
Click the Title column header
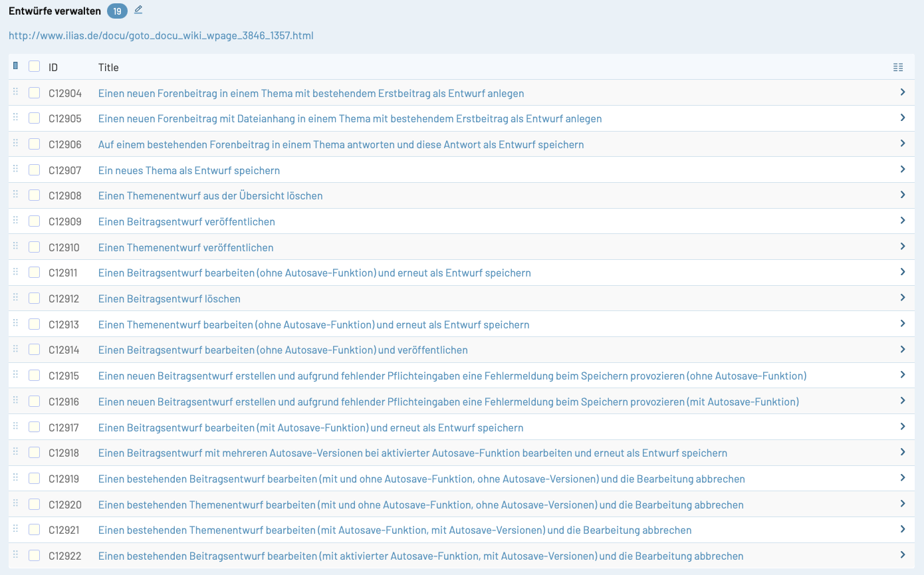(x=108, y=67)
